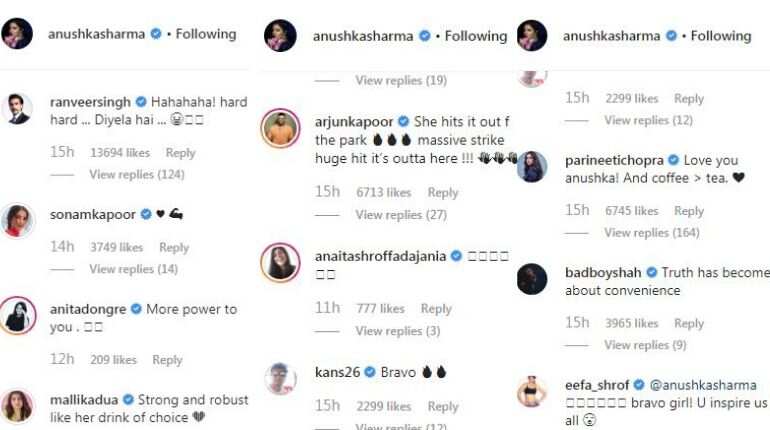Open ranveersingh's profile picture
This screenshot has width=770, height=430.
[x=17, y=109]
